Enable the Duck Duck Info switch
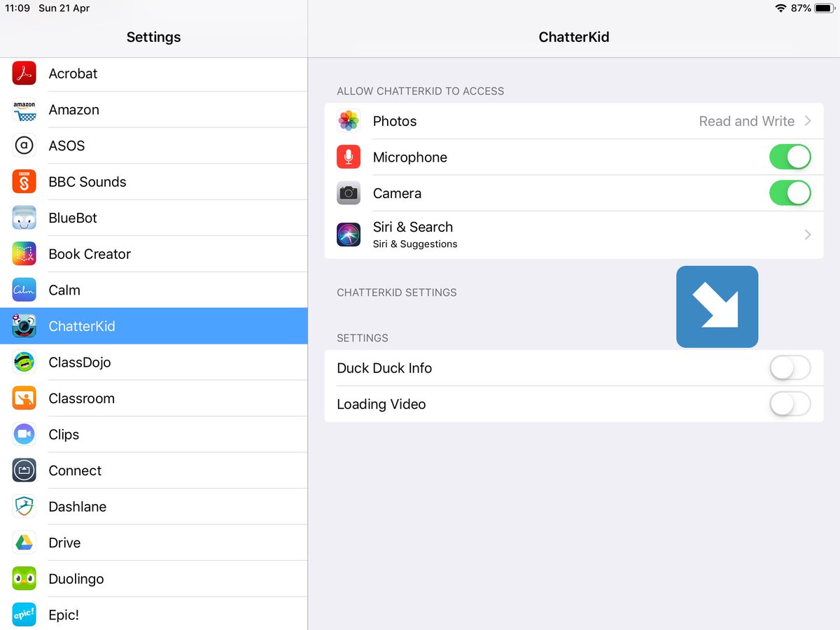The height and width of the screenshot is (630, 840). coord(790,367)
